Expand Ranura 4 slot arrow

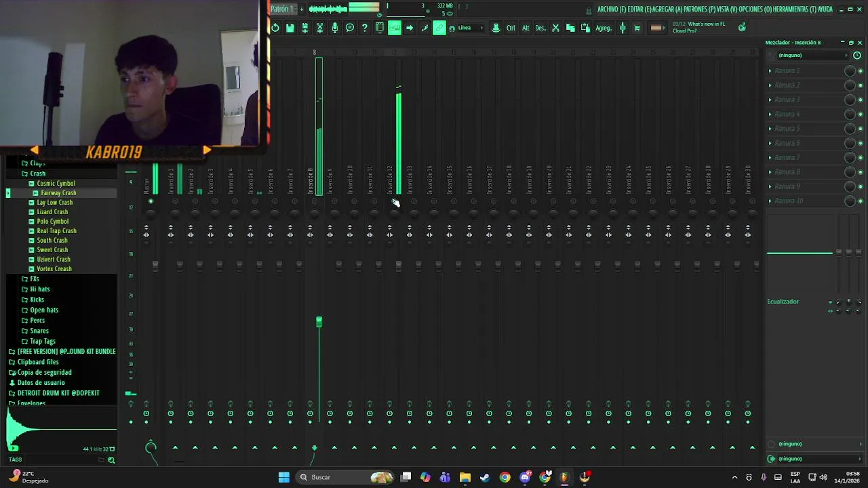pyautogui.click(x=770, y=114)
